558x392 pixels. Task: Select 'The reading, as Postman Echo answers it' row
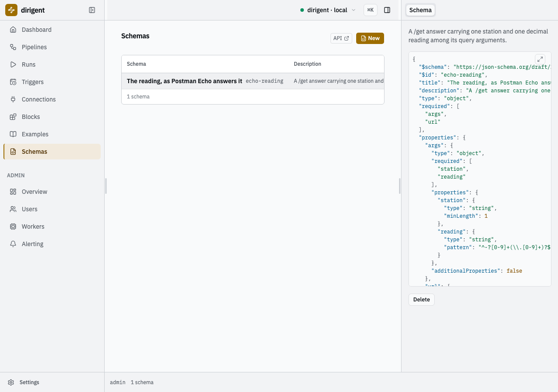click(253, 81)
